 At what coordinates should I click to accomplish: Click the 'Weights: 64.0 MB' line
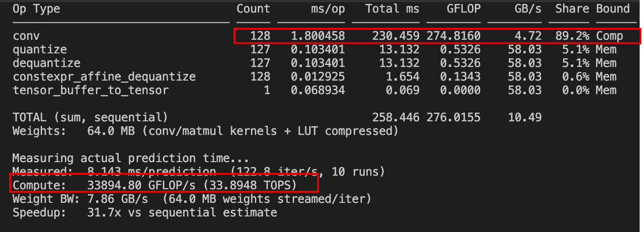(206, 131)
